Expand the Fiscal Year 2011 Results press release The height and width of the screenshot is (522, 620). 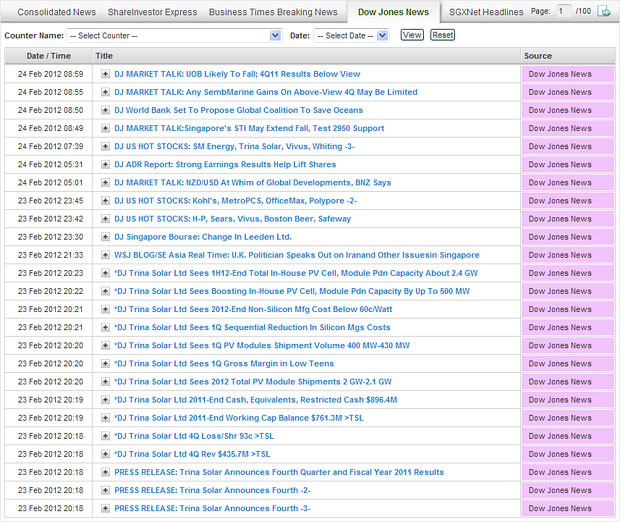tap(105, 472)
